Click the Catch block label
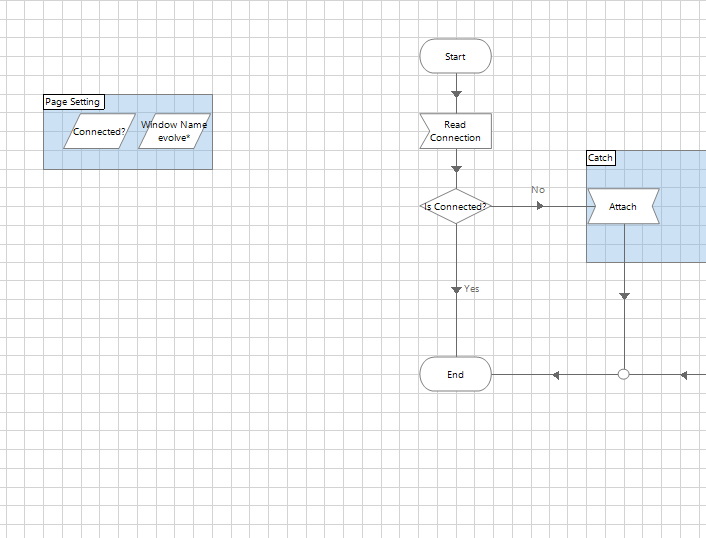The image size is (706, 538). coord(601,158)
